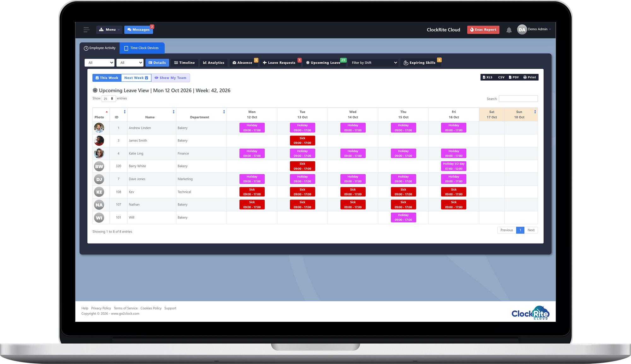
Task: Change the Show entries count selector
Action: point(109,99)
